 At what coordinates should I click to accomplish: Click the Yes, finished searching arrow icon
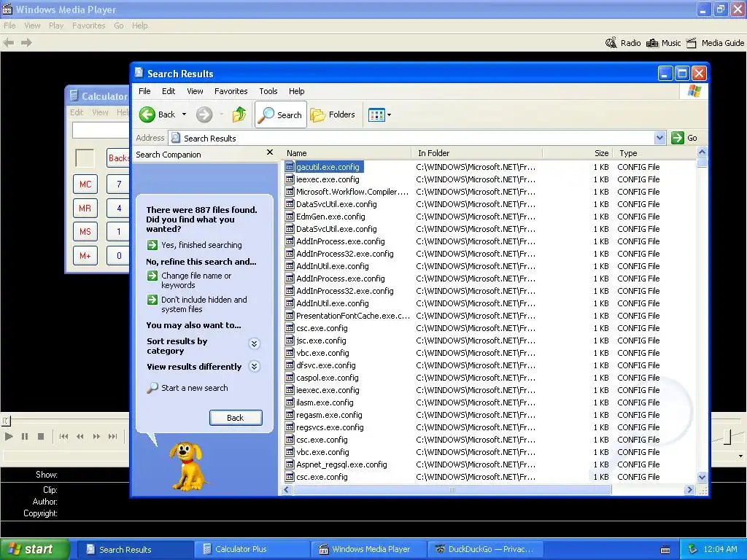tap(152, 245)
